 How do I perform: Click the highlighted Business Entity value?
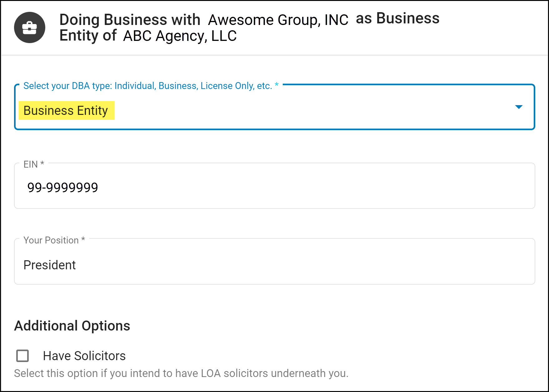[66, 110]
